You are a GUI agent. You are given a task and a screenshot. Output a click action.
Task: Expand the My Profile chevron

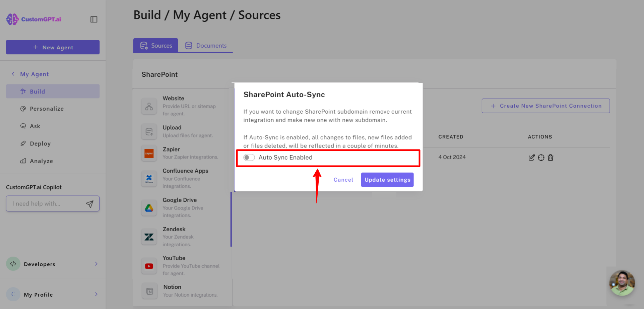[96, 294]
